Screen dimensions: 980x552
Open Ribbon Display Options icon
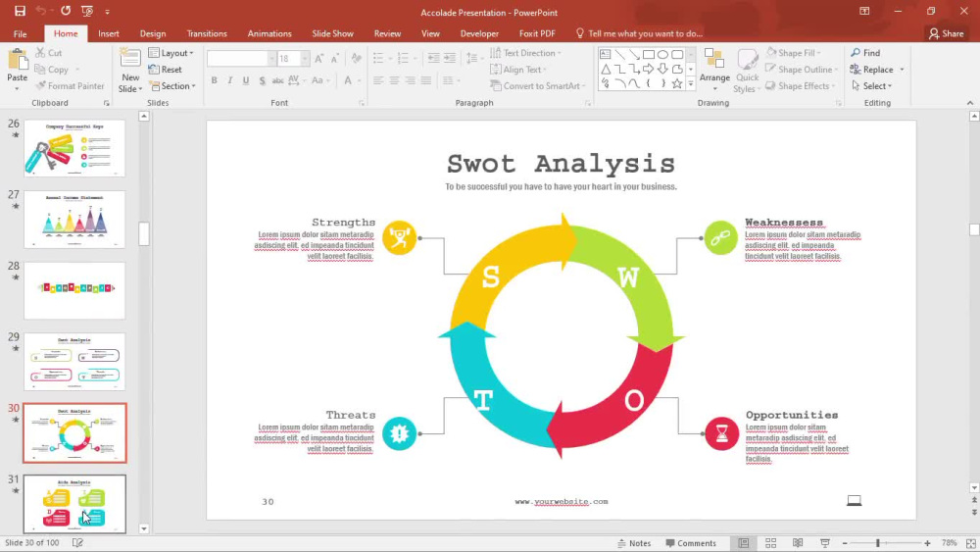coord(864,11)
